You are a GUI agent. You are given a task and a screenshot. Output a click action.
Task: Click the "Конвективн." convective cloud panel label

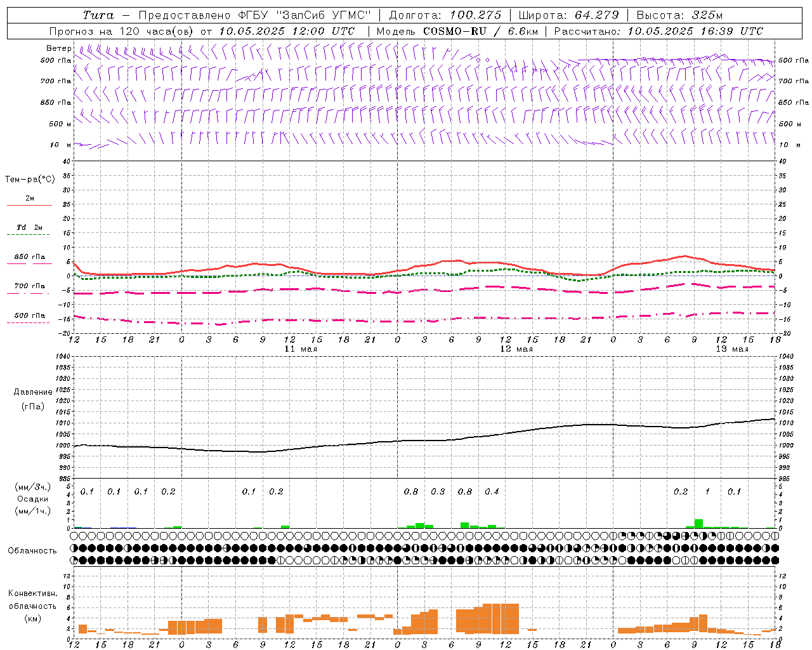pos(32,594)
